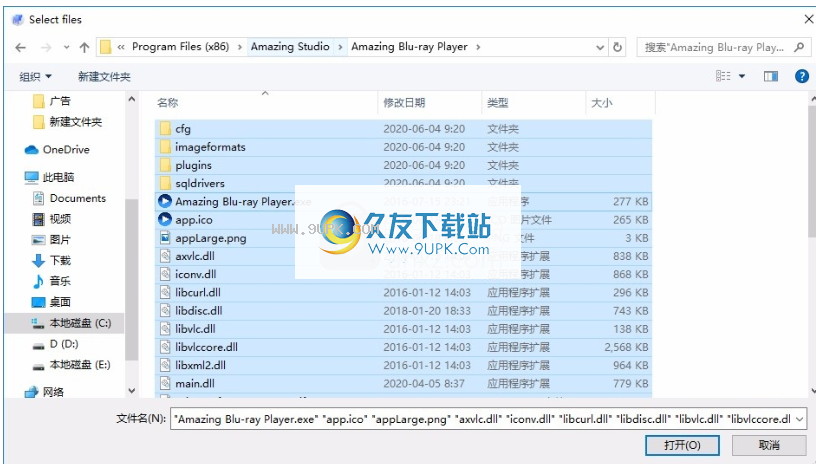Toggle the preview pane icon
Screen dimensions: 816x464
pyautogui.click(x=771, y=76)
